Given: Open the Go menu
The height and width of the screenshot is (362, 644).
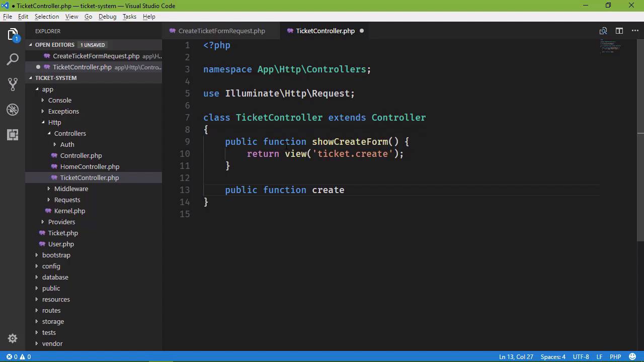Looking at the screenshot, I should [88, 17].
